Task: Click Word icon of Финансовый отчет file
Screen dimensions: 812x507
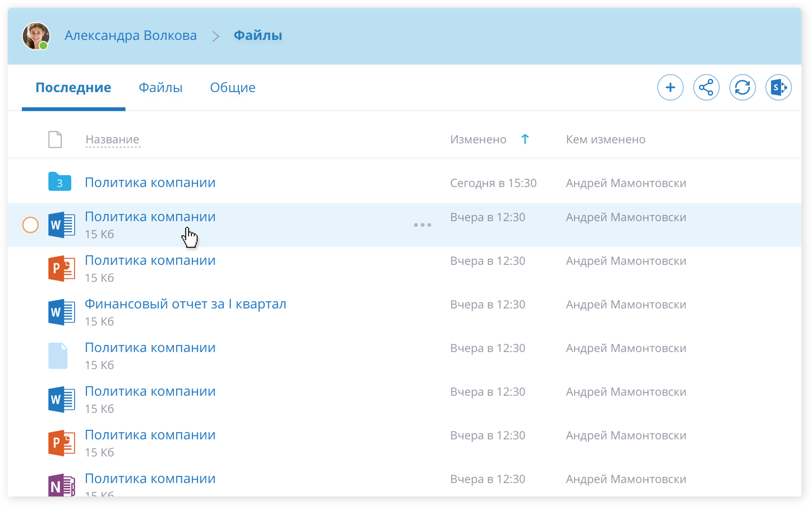Action: click(x=61, y=312)
